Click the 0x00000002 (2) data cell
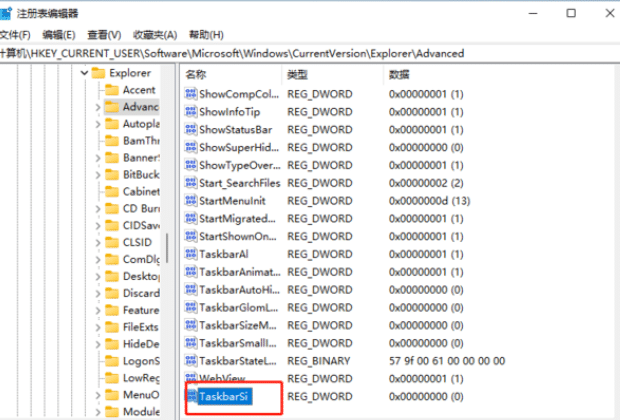Image resolution: width=620 pixels, height=420 pixels. coord(426,183)
